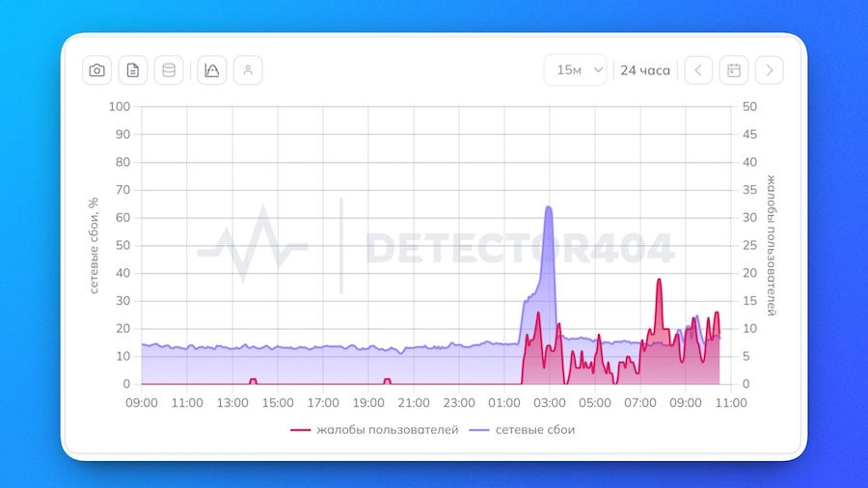Click the 100 label on the left axis
Image resolution: width=868 pixels, height=488 pixels.
point(120,106)
